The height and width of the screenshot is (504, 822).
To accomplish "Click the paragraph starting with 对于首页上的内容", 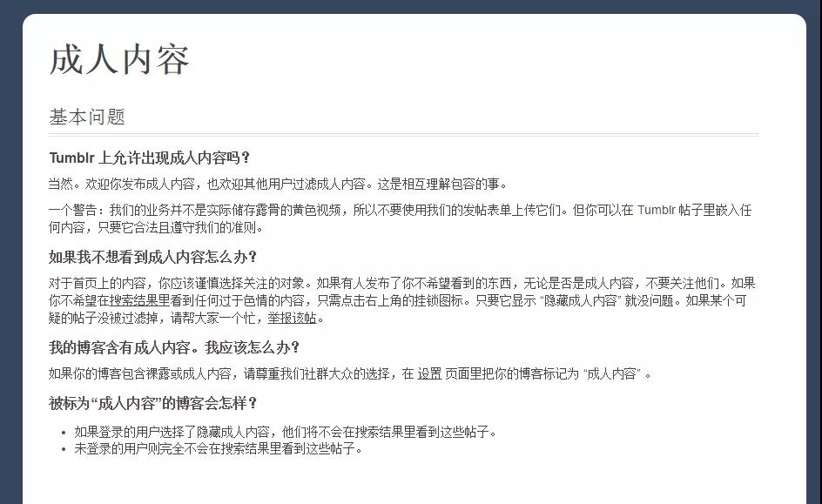I will tap(402, 300).
